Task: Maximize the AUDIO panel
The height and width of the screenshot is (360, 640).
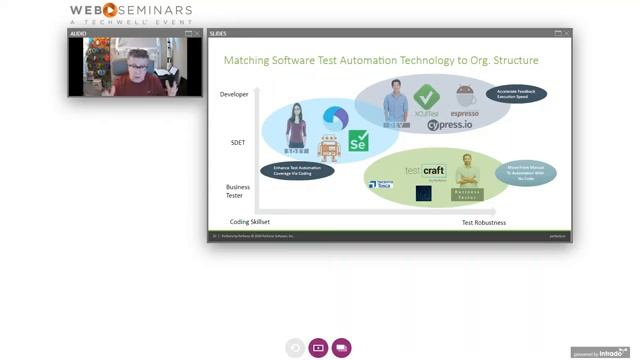Action: pos(188,33)
